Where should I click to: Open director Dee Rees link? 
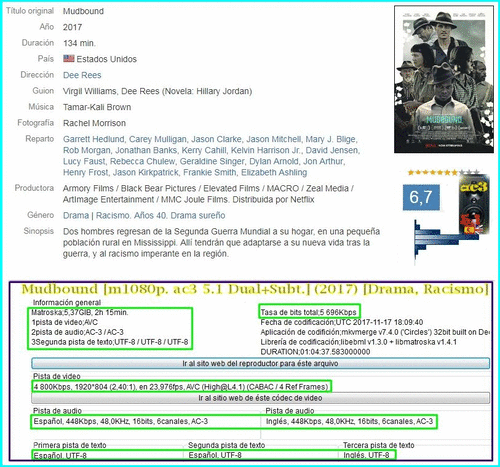pos(82,75)
